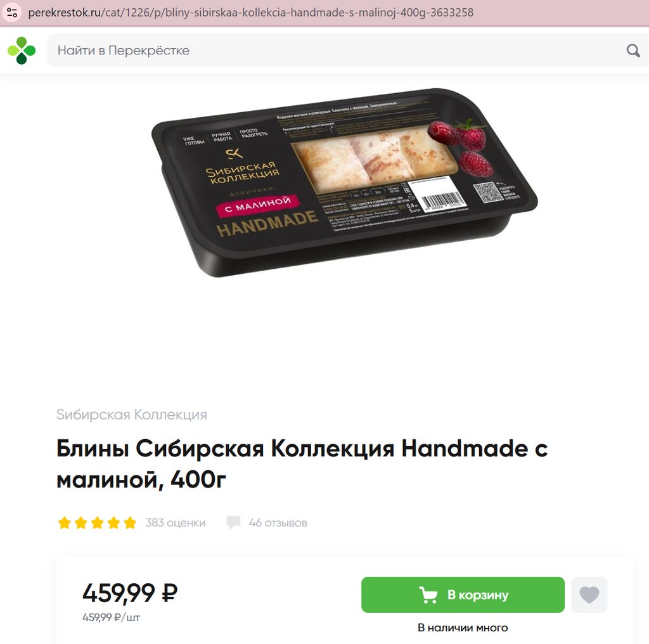Select the page URL in address bar
The image size is (649, 644).
point(251,13)
